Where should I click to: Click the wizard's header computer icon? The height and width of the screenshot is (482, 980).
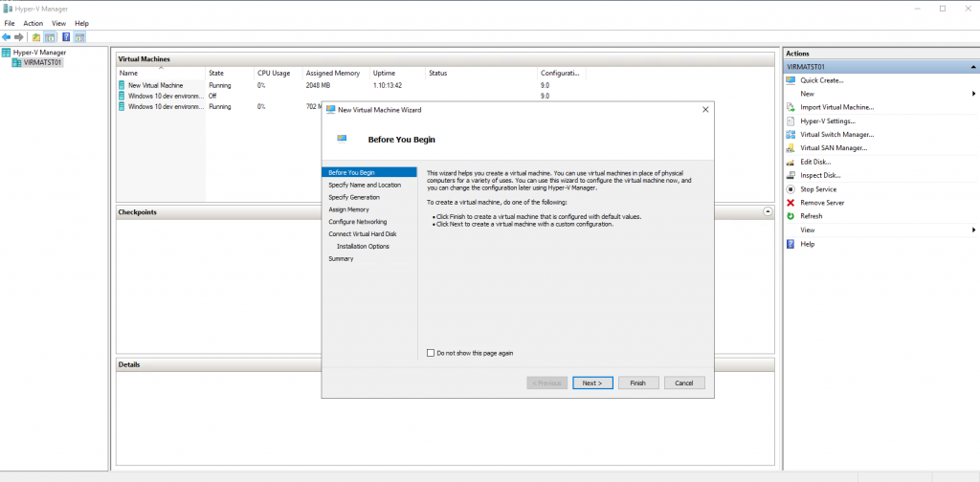pyautogui.click(x=342, y=139)
